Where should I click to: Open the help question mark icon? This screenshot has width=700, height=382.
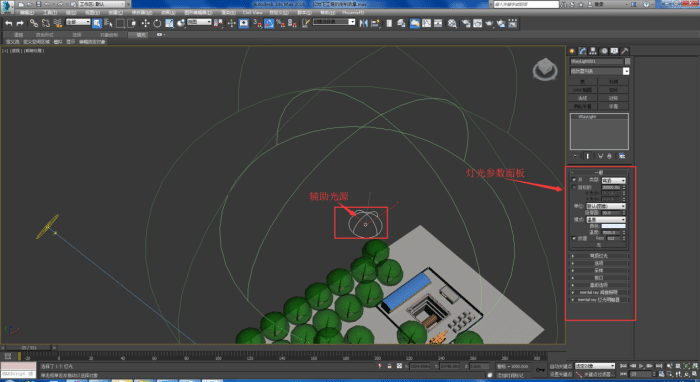pyautogui.click(x=646, y=4)
